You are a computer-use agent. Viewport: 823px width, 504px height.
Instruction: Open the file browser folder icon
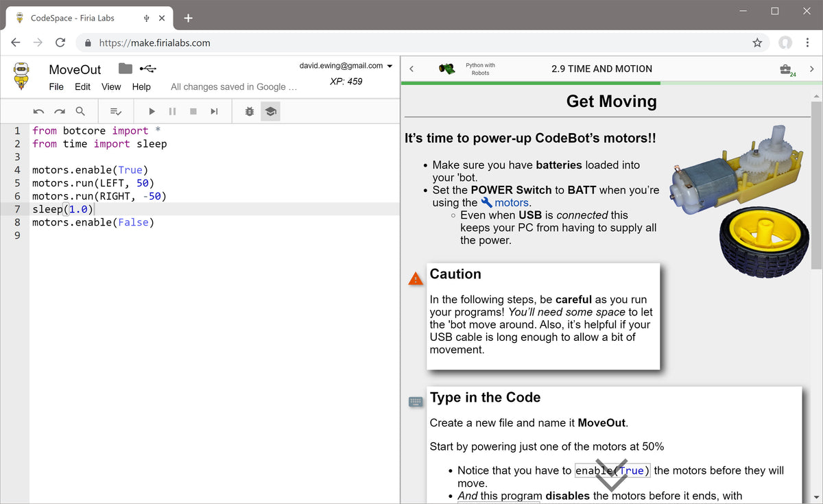125,69
